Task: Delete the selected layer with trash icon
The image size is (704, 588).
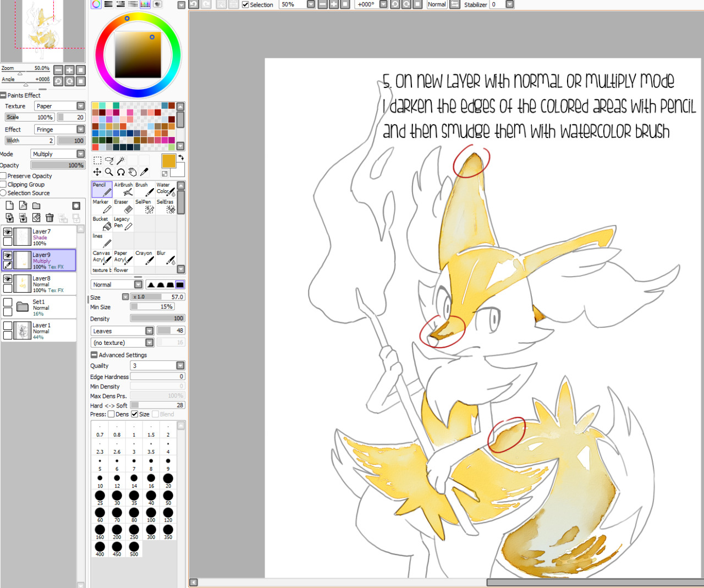Action: click(50, 218)
